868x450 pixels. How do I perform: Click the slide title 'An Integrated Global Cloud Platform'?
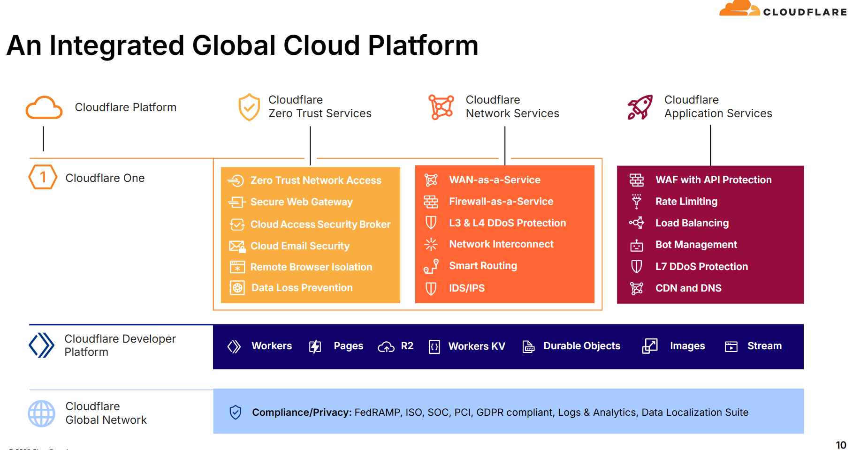(x=242, y=46)
